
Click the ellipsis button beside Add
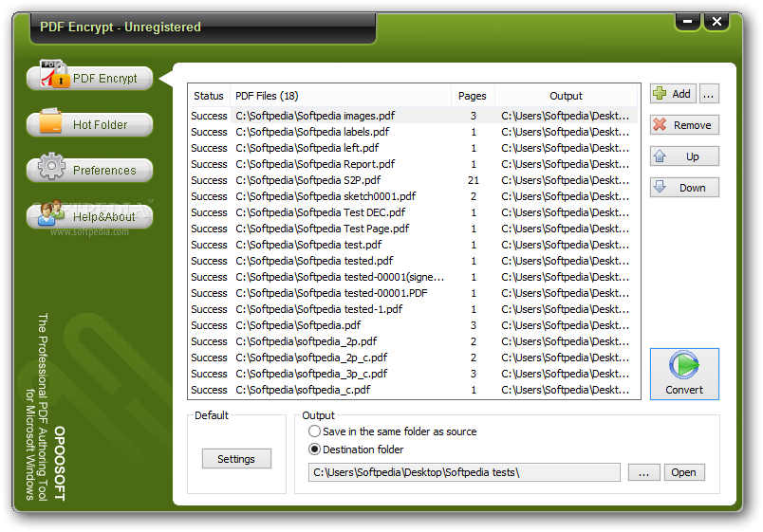pos(709,94)
